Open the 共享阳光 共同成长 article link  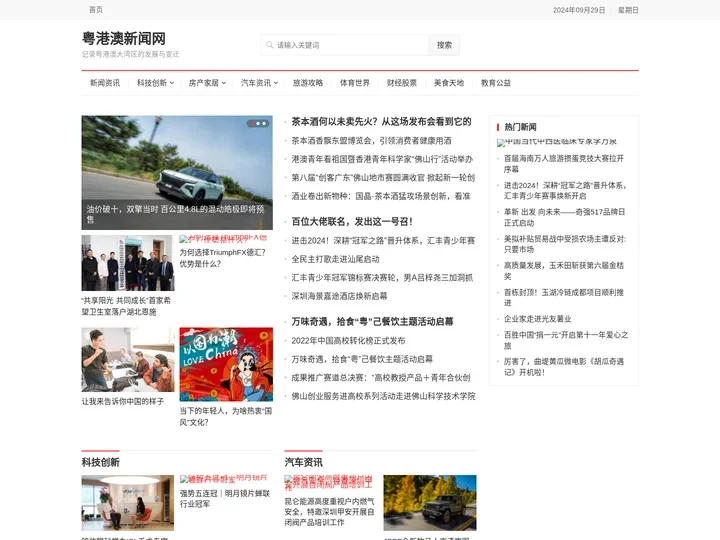click(x=126, y=306)
